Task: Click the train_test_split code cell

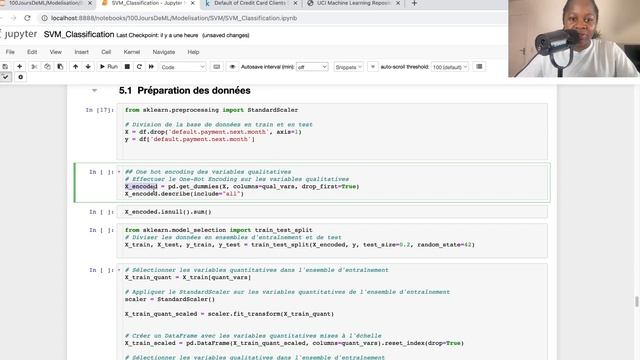Action: pyautogui.click(x=332, y=241)
